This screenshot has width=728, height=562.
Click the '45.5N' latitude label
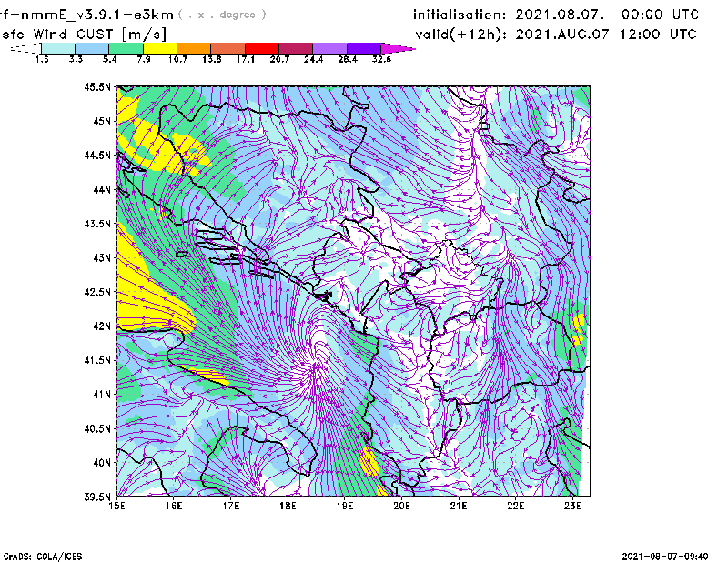tap(97, 86)
